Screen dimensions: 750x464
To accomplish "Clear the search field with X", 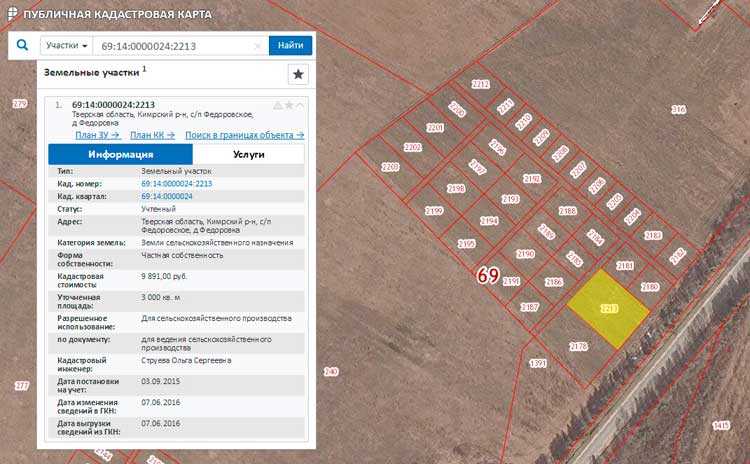I will point(258,46).
